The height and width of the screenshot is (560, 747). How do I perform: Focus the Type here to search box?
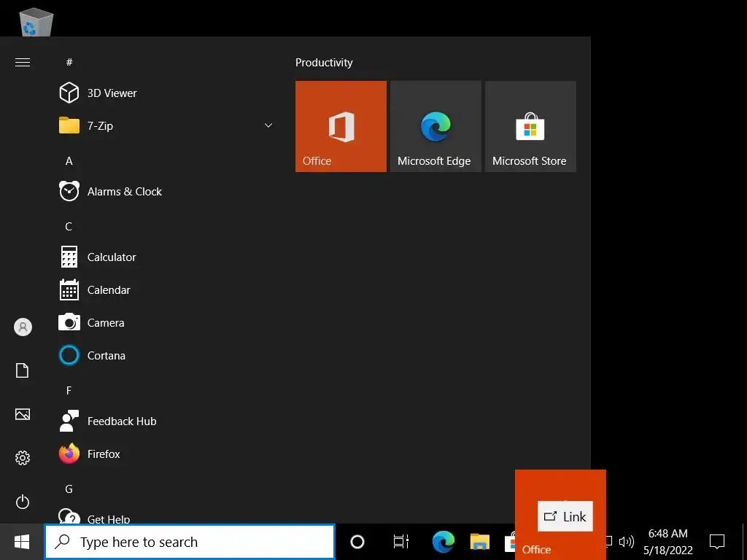(190, 542)
